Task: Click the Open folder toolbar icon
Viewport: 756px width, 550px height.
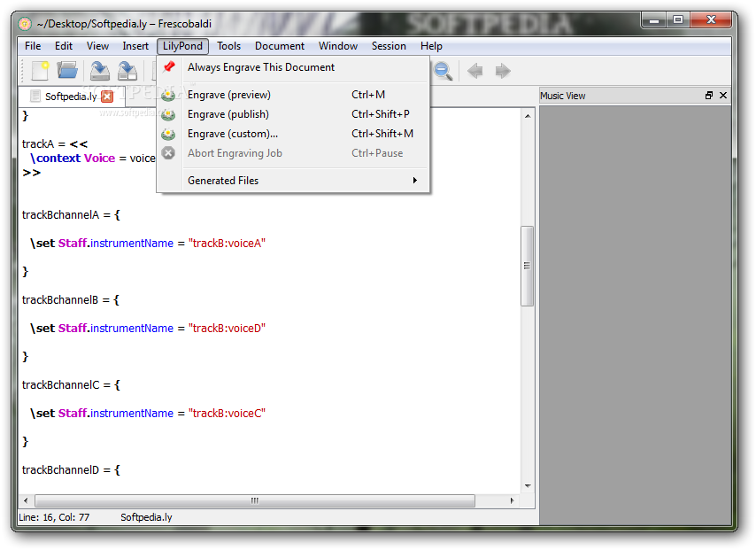Action: coord(67,71)
